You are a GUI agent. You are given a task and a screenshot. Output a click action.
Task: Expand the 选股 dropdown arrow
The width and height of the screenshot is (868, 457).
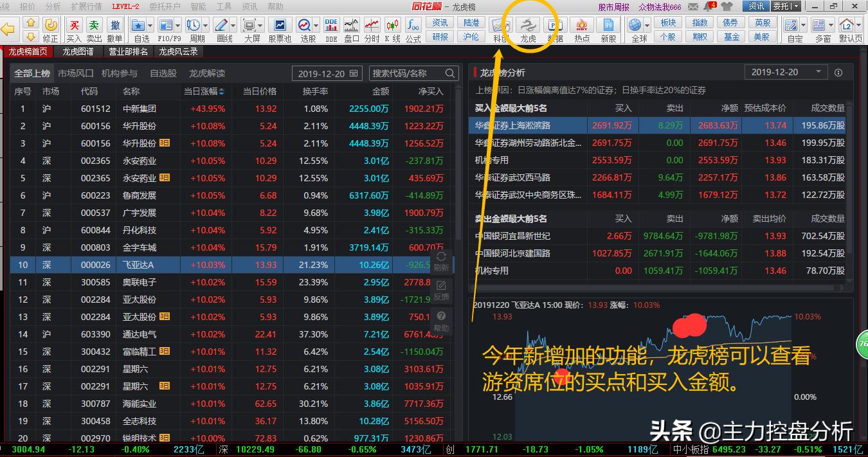point(315,26)
